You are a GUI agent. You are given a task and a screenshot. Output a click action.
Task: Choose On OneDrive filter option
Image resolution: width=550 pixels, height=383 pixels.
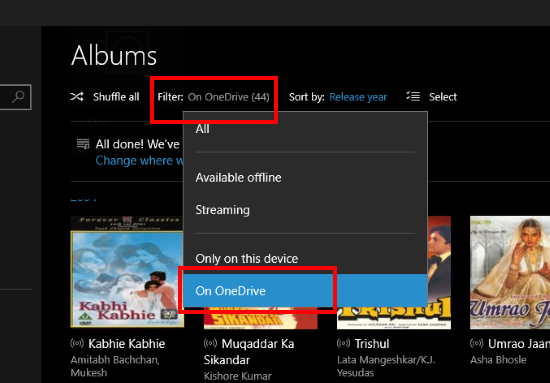305,291
